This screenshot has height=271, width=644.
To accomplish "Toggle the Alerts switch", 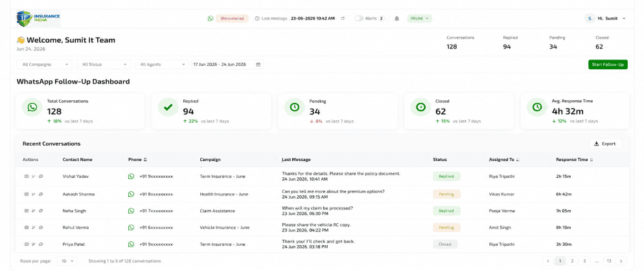I will (x=359, y=19).
